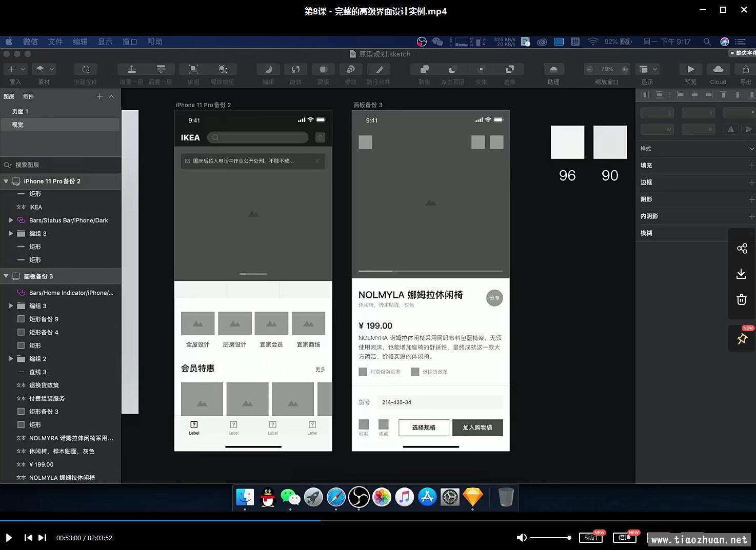Click the 编组 group icon
This screenshot has width=756, height=550.
coord(193,69)
